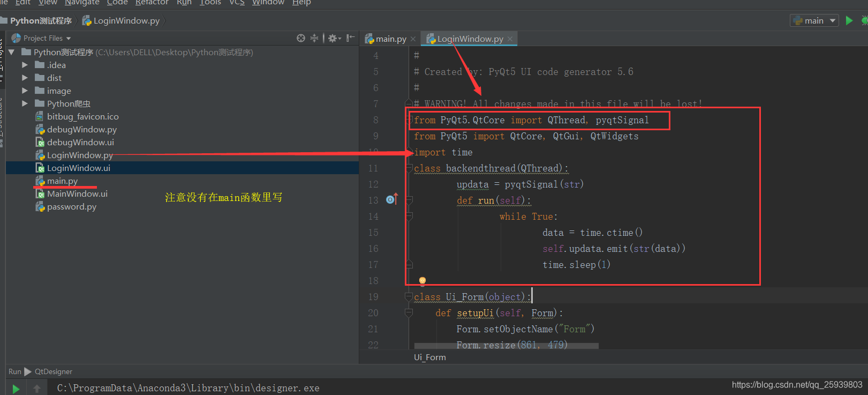868x395 pixels.
Task: Open the VCS menu
Action: tap(237, 2)
